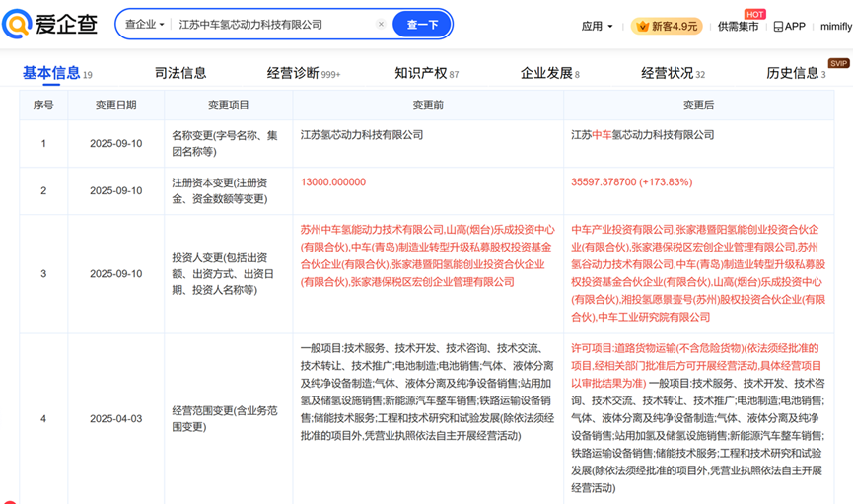Expand the 应用 dropdown menu
The width and height of the screenshot is (853, 504).
tap(598, 26)
